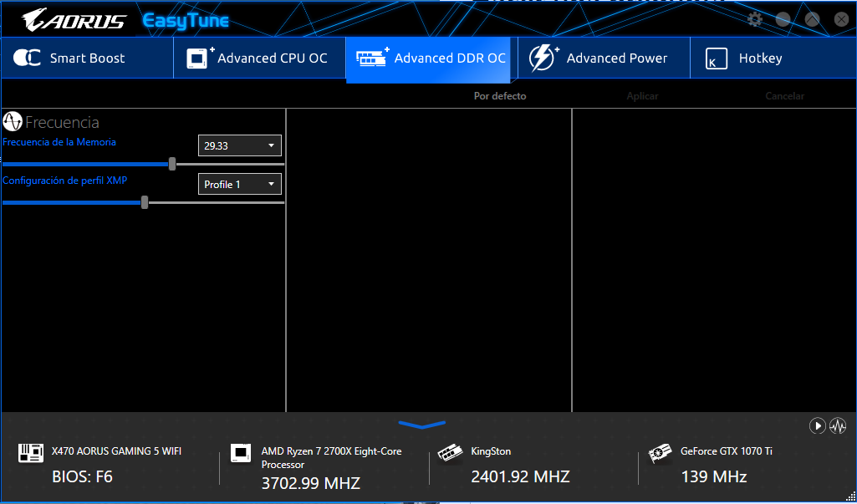Click the GeForce GTX 1070 Ti text

coord(727,451)
